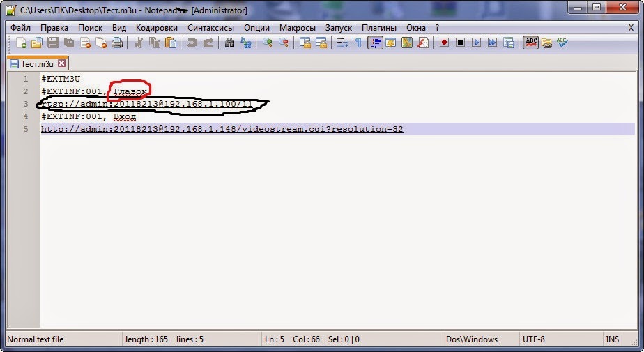644x352 pixels.
Task: Click the word Глазок on line 2
Action: (130, 91)
